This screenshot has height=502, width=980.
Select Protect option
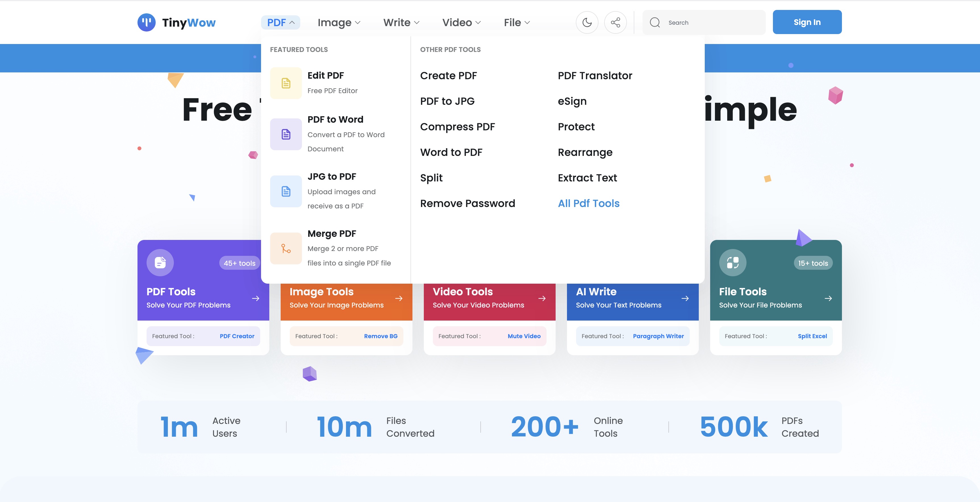[x=576, y=127]
